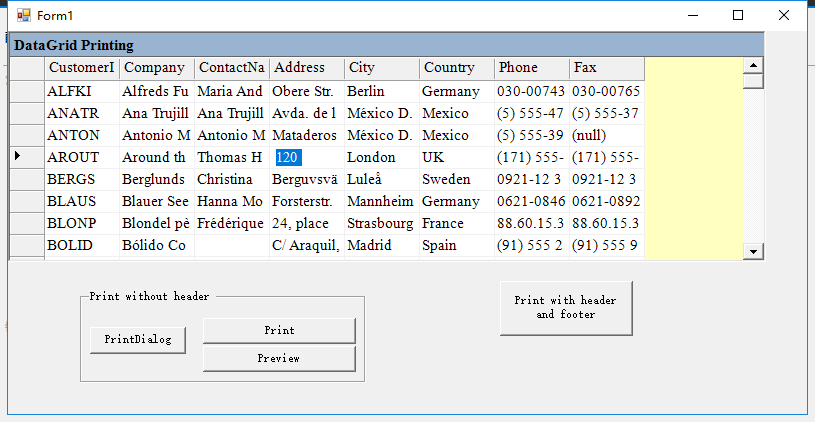Viewport: 815px width, 422px height.
Task: Click the Obere Str. address cell
Action: pyautogui.click(x=307, y=91)
